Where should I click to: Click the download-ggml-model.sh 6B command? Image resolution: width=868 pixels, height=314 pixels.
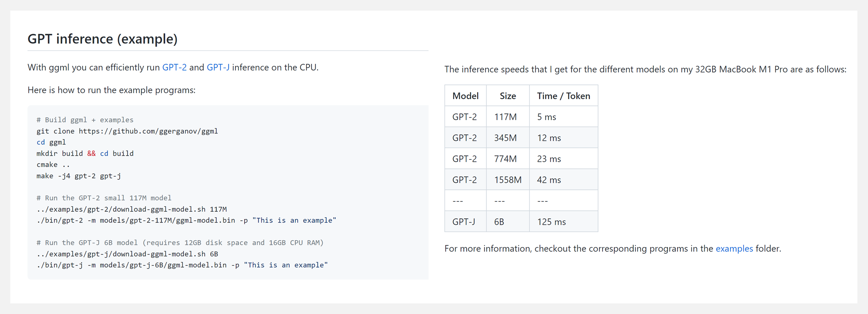coord(127,254)
